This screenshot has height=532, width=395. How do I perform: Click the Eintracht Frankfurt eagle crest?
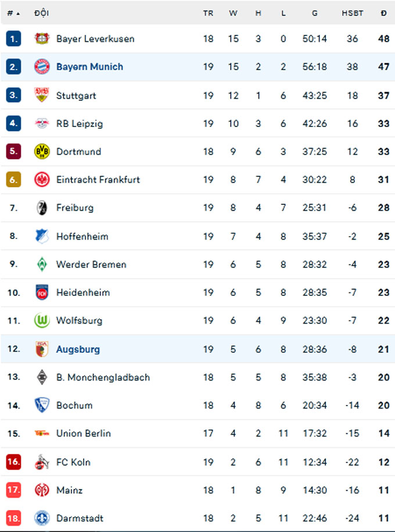click(x=42, y=179)
